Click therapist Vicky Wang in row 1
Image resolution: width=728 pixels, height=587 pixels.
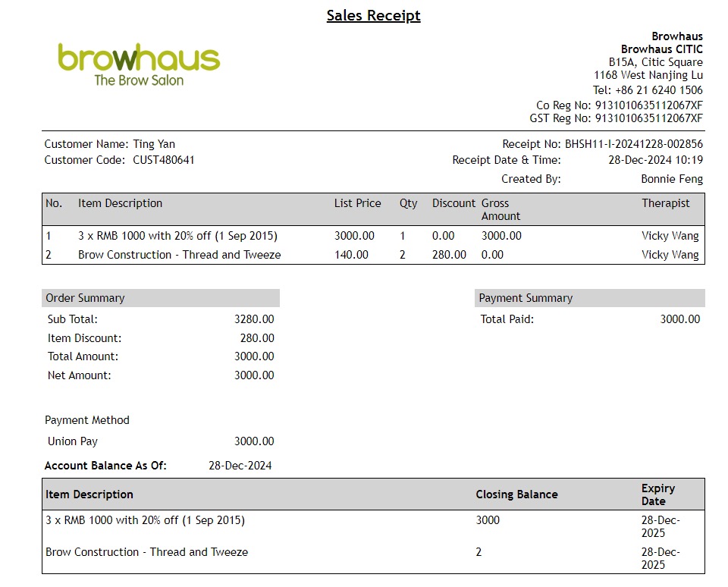[670, 235]
